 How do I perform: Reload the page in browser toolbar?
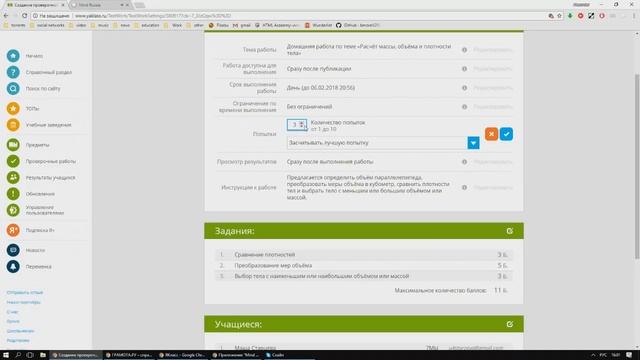coord(24,16)
